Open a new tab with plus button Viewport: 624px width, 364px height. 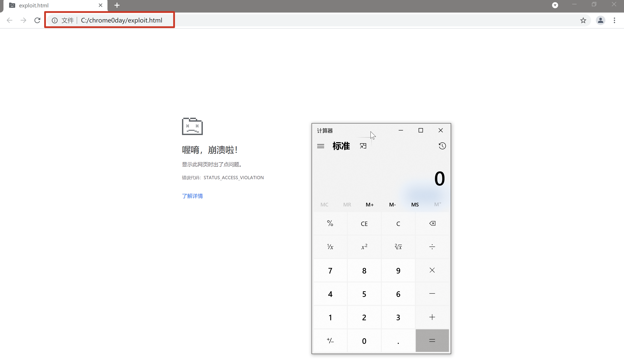(117, 5)
